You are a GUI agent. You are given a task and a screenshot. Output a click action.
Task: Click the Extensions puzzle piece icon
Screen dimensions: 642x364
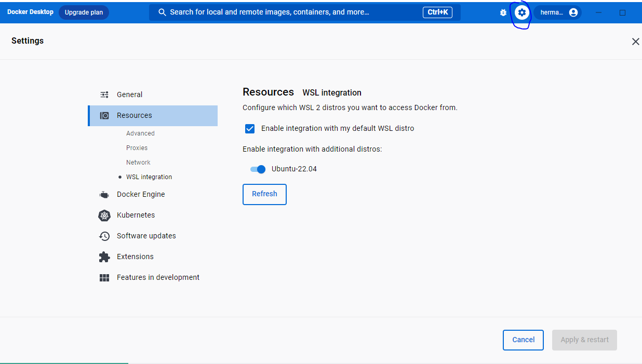point(104,257)
